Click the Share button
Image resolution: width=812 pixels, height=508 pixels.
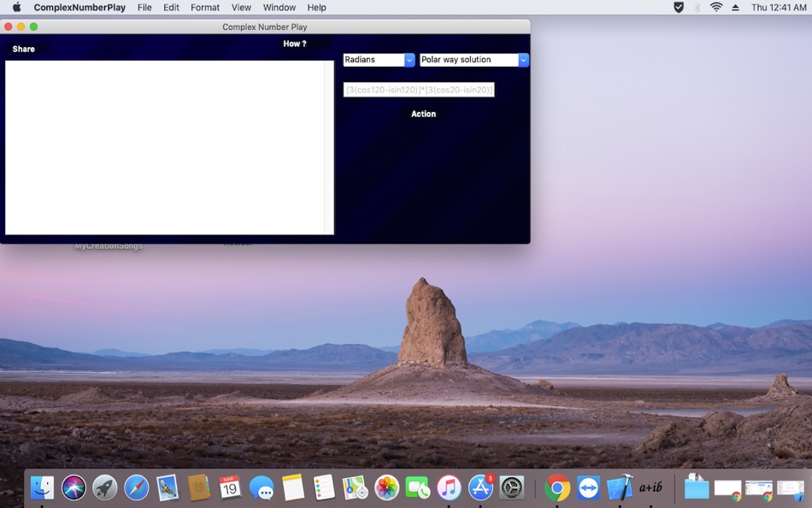coord(24,49)
